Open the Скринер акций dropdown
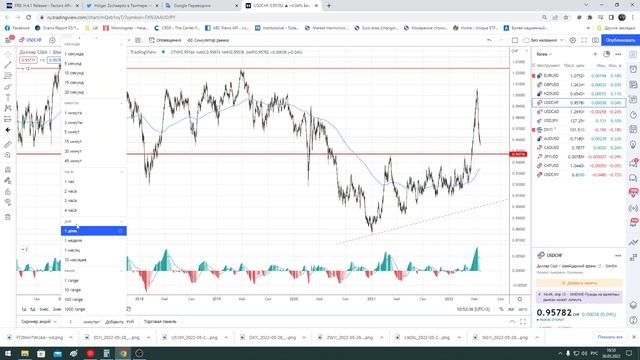Image resolution: width=640 pixels, height=360 pixels. coord(39,322)
